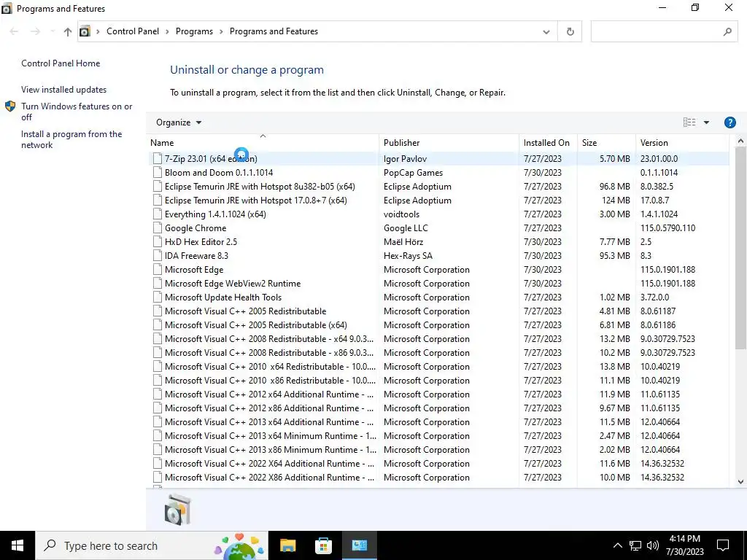Open the More view options arrow
Image resolution: width=747 pixels, height=560 pixels.
coord(706,122)
